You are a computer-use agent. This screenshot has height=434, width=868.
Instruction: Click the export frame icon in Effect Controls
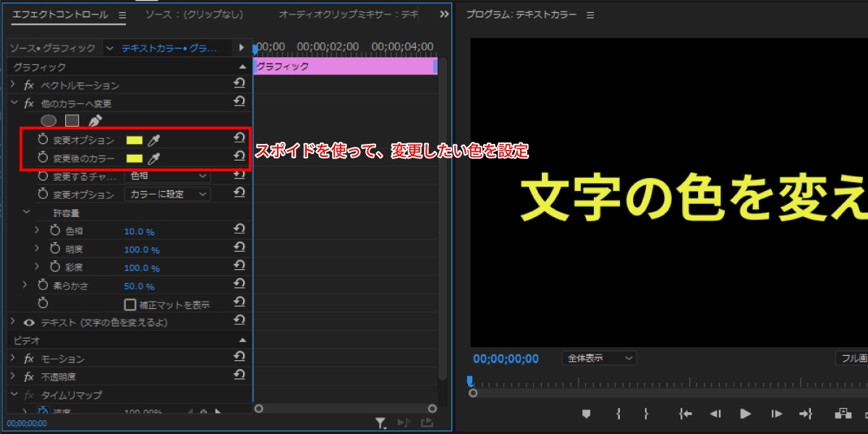pyautogui.click(x=427, y=423)
